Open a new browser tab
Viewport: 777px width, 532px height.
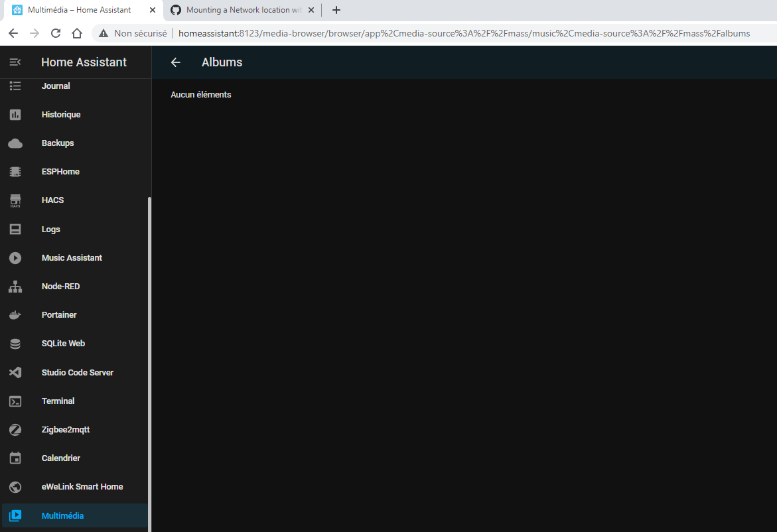[x=336, y=10]
